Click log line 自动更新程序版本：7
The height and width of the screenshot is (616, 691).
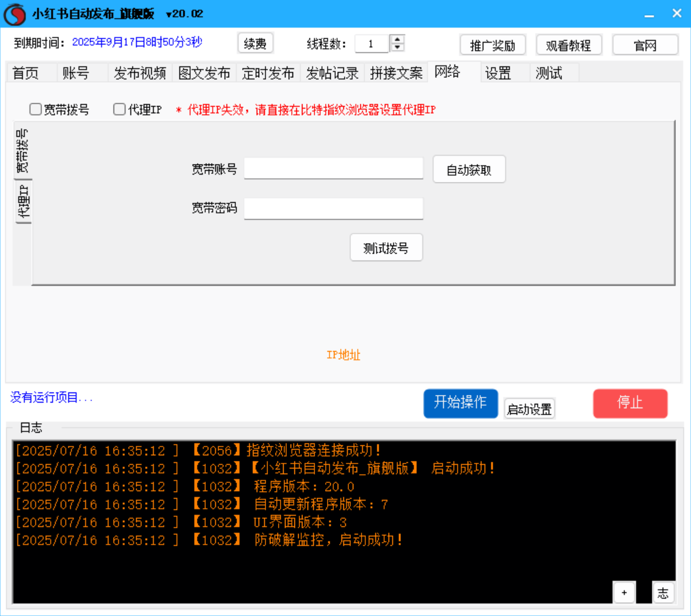pos(202,504)
